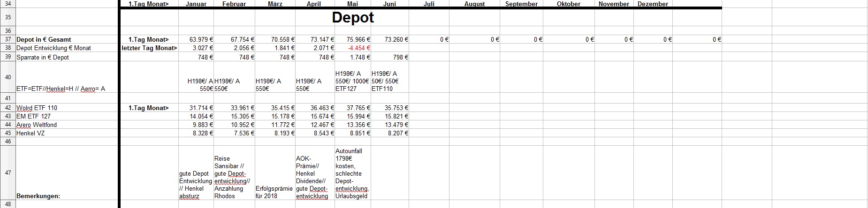This screenshot has width=868, height=208.
Task: Select the '15.305 €' February EM ETF value
Action: click(x=234, y=116)
